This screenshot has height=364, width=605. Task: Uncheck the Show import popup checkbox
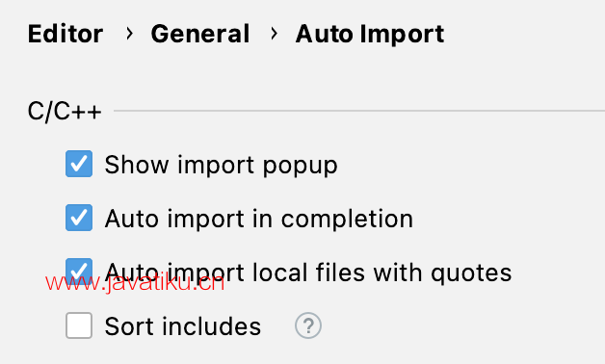(79, 164)
